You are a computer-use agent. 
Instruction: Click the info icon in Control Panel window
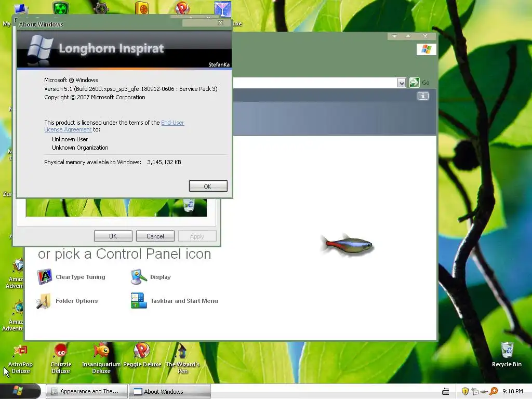coord(423,96)
